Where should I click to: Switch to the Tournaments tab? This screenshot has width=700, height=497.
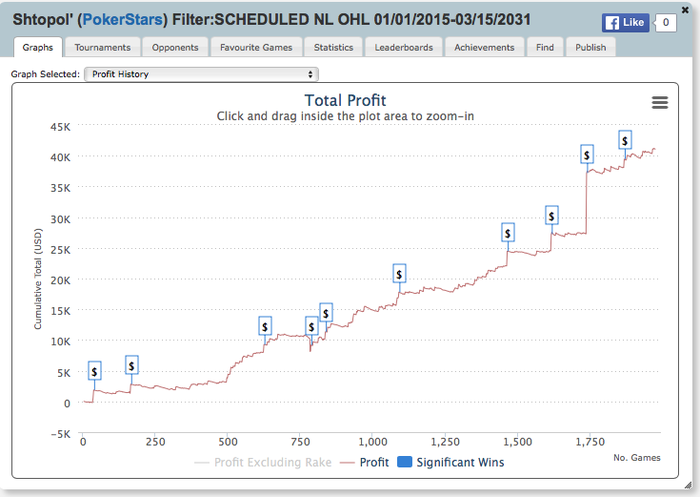point(103,47)
